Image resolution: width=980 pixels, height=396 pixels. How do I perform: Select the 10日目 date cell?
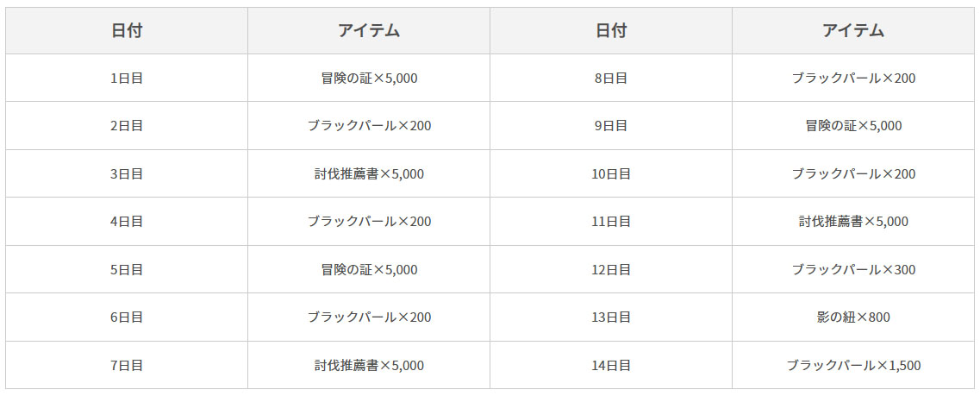[611, 174]
